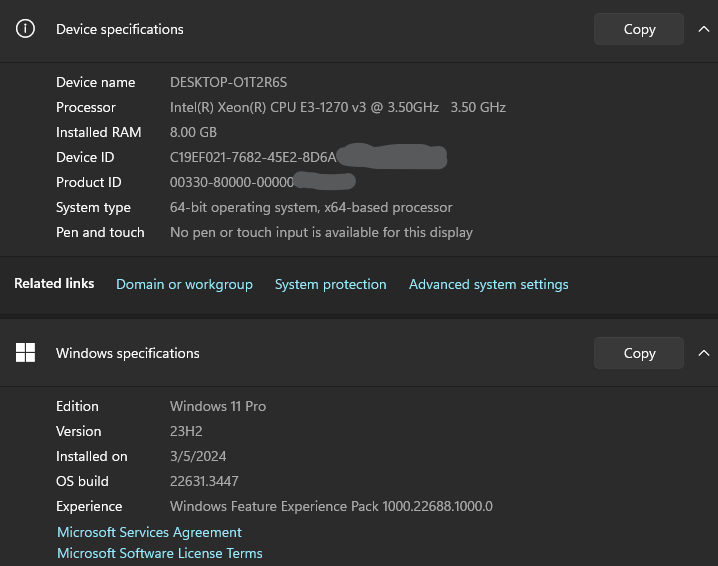Open Microsoft Software License Terms link
718x566 pixels.
(159, 553)
